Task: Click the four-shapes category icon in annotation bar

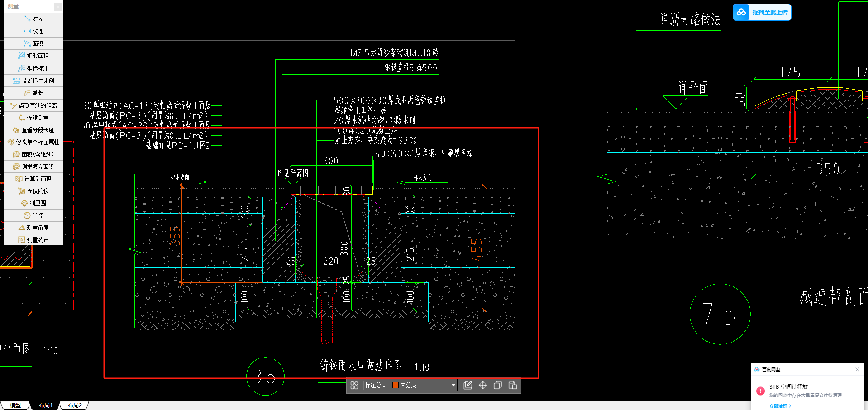Action: coord(354,385)
